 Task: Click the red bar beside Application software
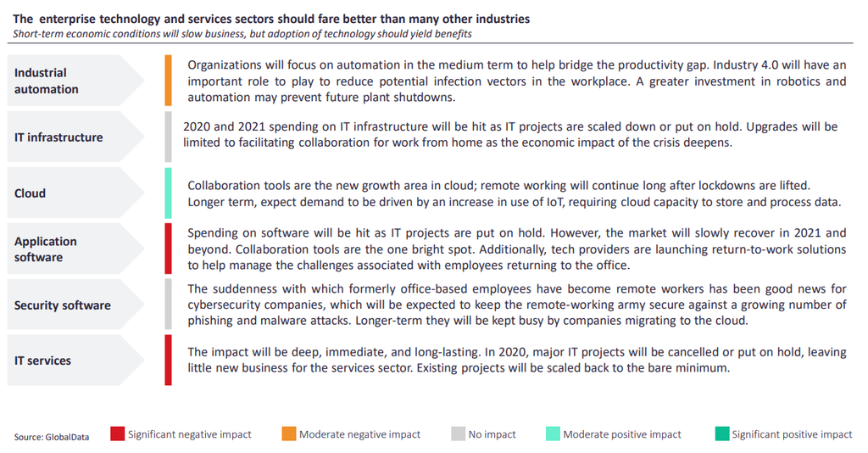tap(169, 249)
